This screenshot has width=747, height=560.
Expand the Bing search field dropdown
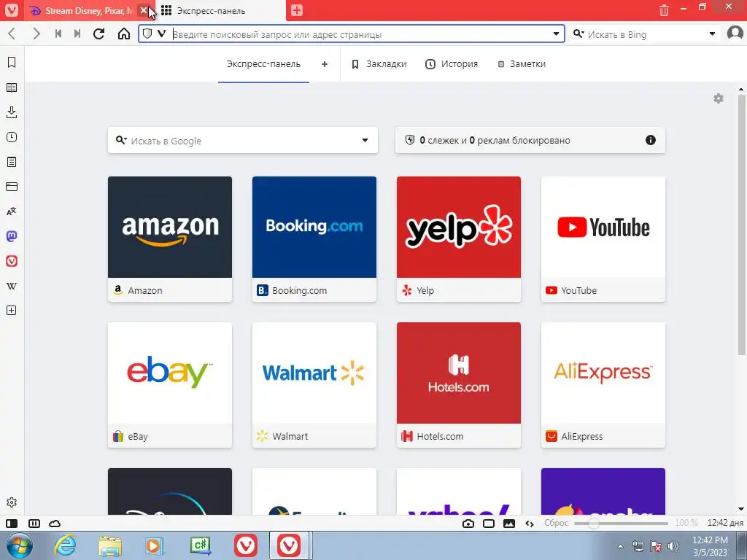tap(712, 34)
